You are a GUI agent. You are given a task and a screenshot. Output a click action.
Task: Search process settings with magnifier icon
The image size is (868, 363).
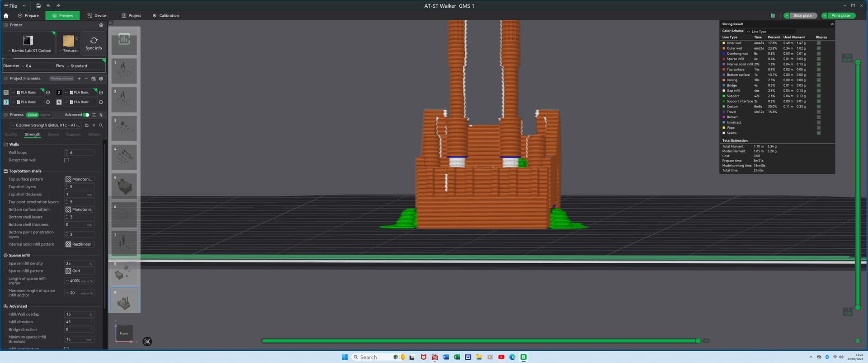click(x=101, y=126)
